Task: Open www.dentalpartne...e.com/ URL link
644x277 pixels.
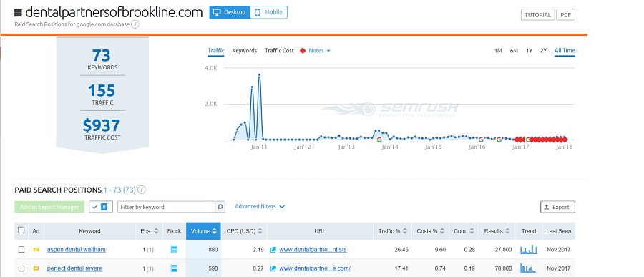Action: coord(315,268)
